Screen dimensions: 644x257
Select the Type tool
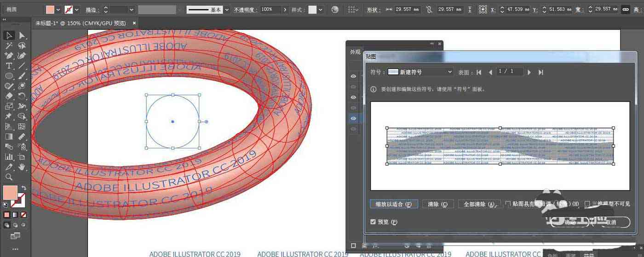(x=9, y=66)
